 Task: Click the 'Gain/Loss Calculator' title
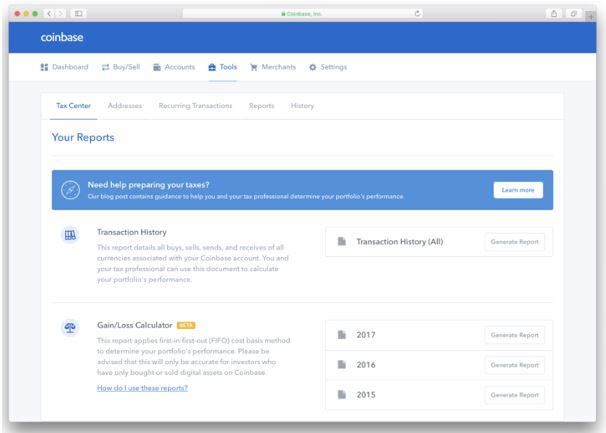(134, 325)
